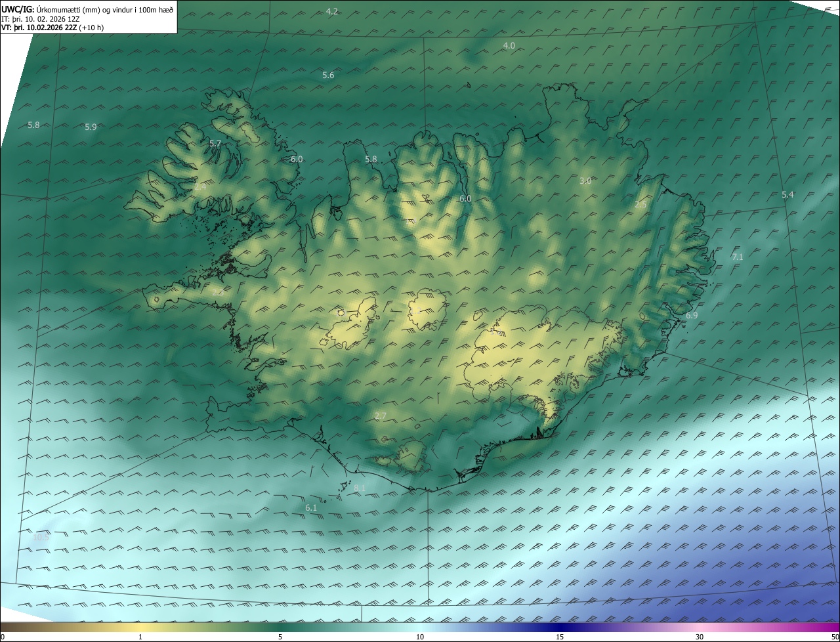
Task: Click the UWC/IG map title line
Action: point(87,9)
